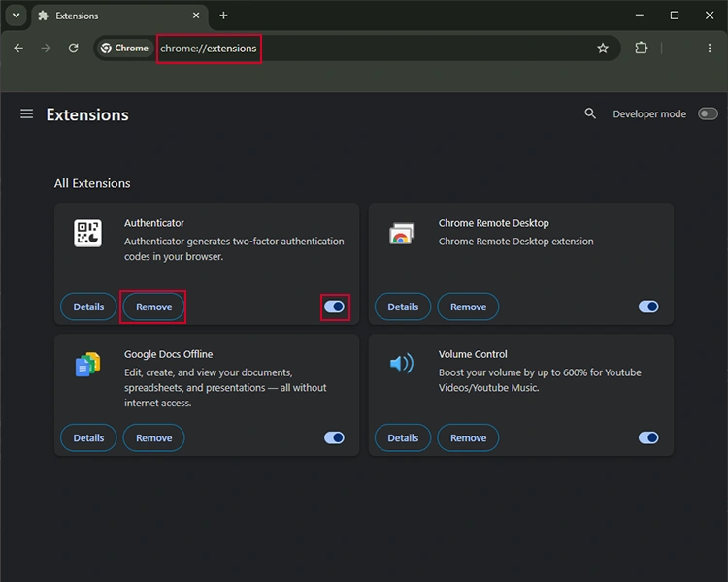Search extensions using the magnifier icon

point(589,113)
